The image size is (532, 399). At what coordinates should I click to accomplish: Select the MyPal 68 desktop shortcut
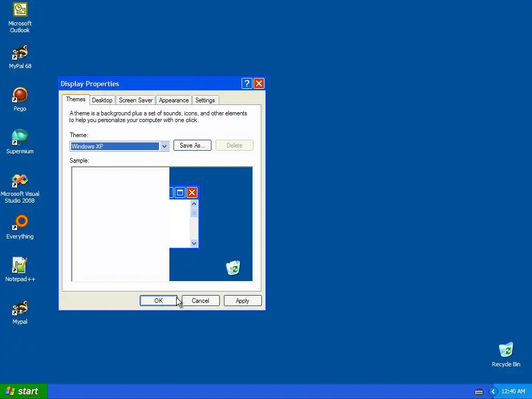click(20, 57)
